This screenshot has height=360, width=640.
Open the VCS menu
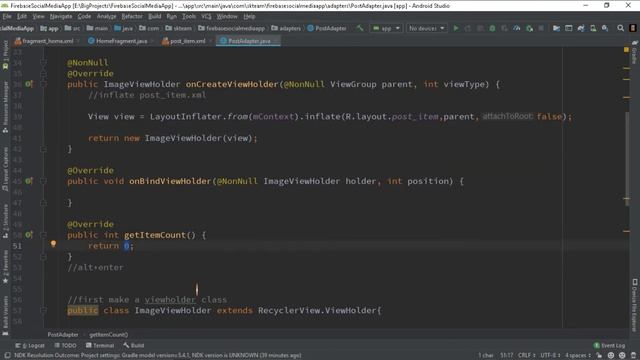tap(206, 16)
